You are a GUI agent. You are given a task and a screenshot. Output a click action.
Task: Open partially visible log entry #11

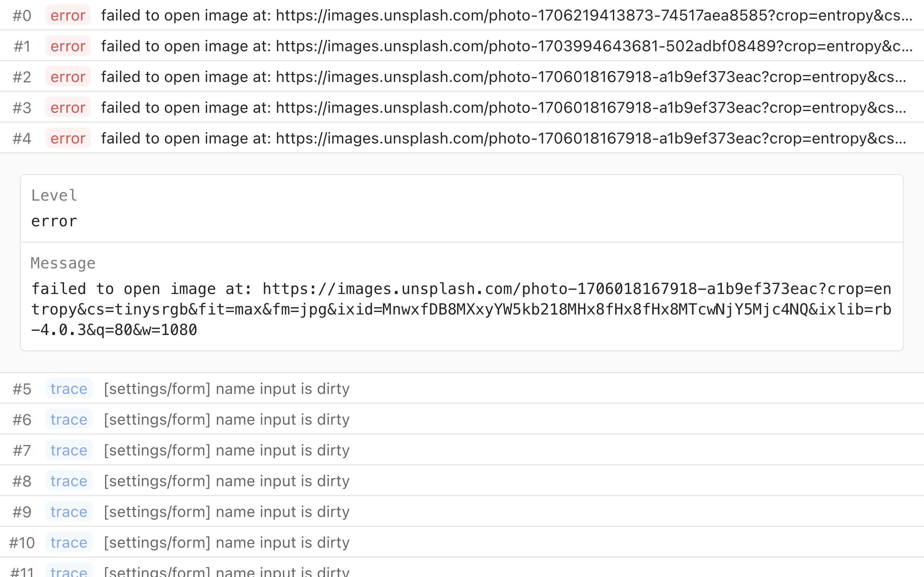(x=227, y=571)
